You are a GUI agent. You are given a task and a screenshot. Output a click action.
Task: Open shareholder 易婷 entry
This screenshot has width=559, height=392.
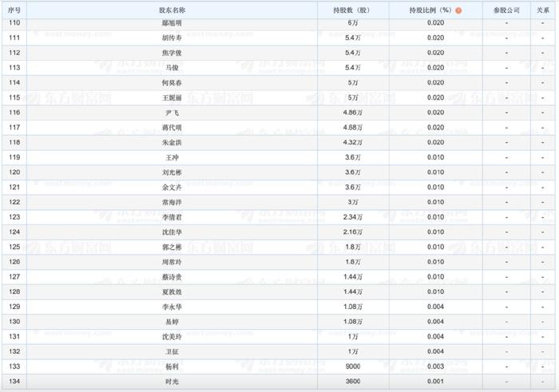172,322
